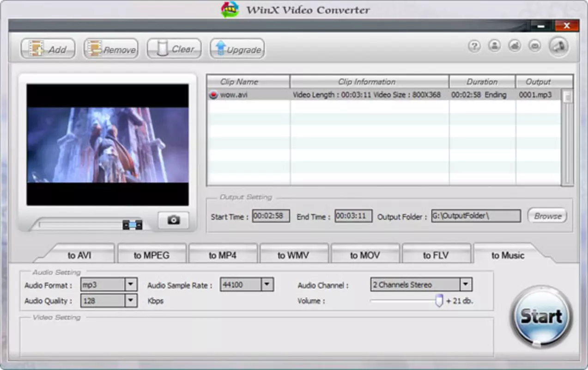Click the Upgrade button

pos(237,49)
